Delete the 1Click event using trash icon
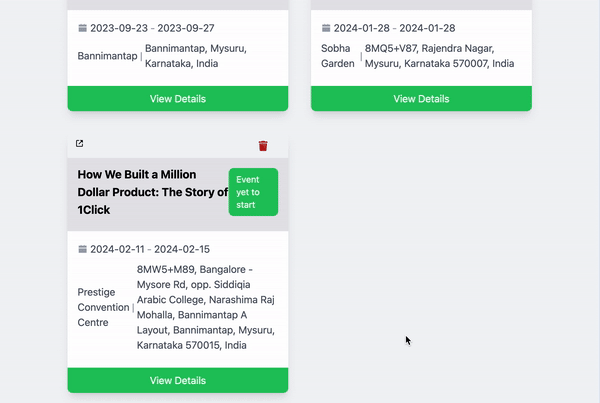 [263, 146]
